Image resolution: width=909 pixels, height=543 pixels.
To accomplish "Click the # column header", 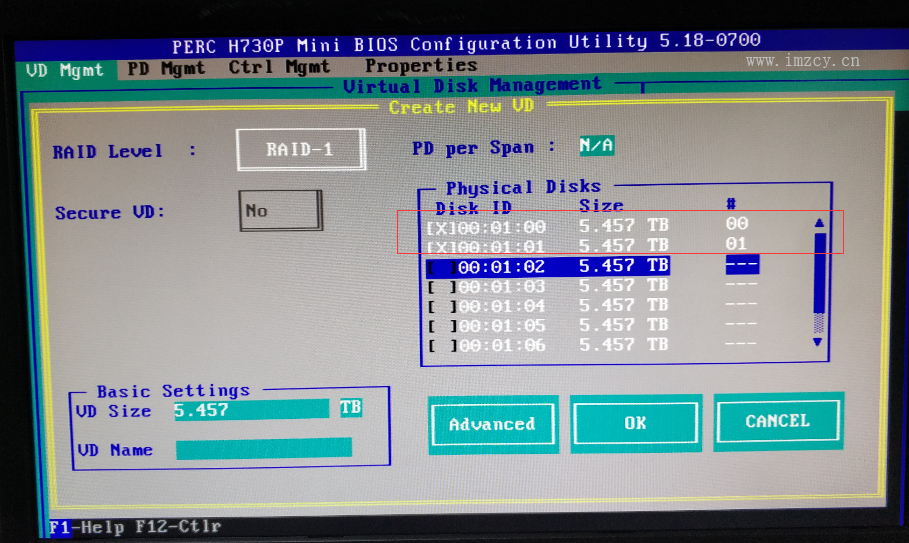I will click(x=731, y=203).
